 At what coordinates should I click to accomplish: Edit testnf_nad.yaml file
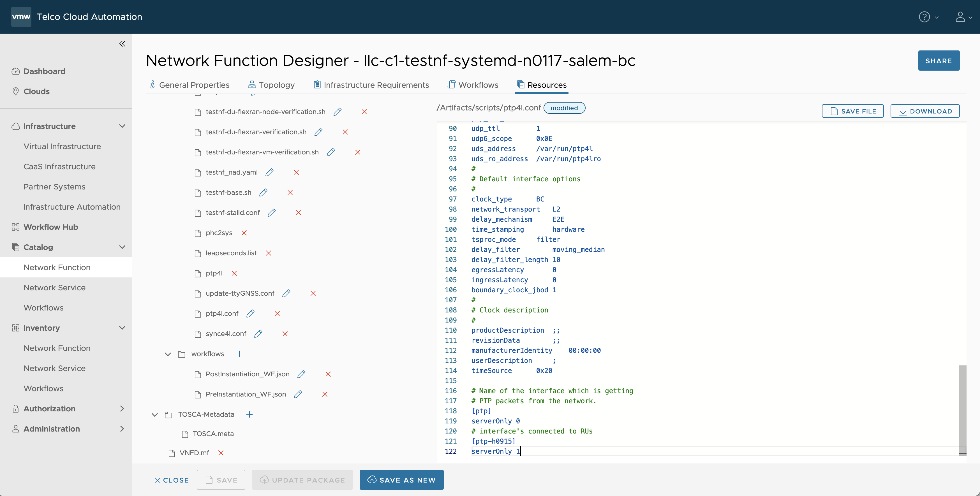point(269,172)
